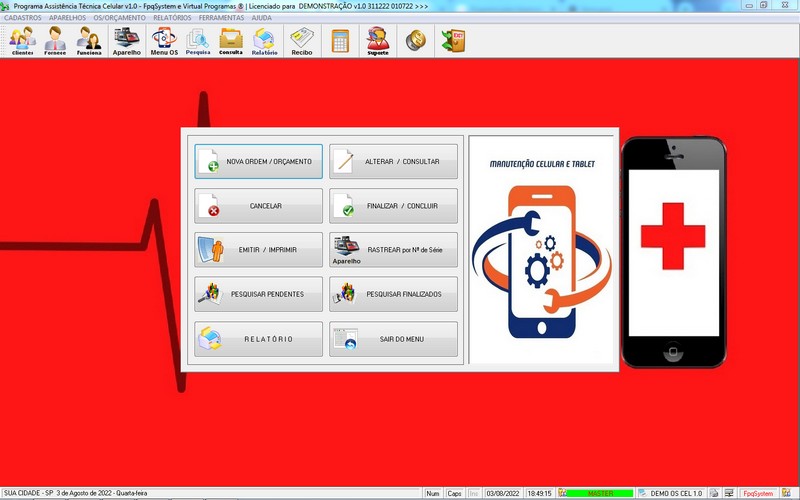Open the RELATÓRIOS menu
The height and width of the screenshot is (500, 800).
[x=172, y=17]
